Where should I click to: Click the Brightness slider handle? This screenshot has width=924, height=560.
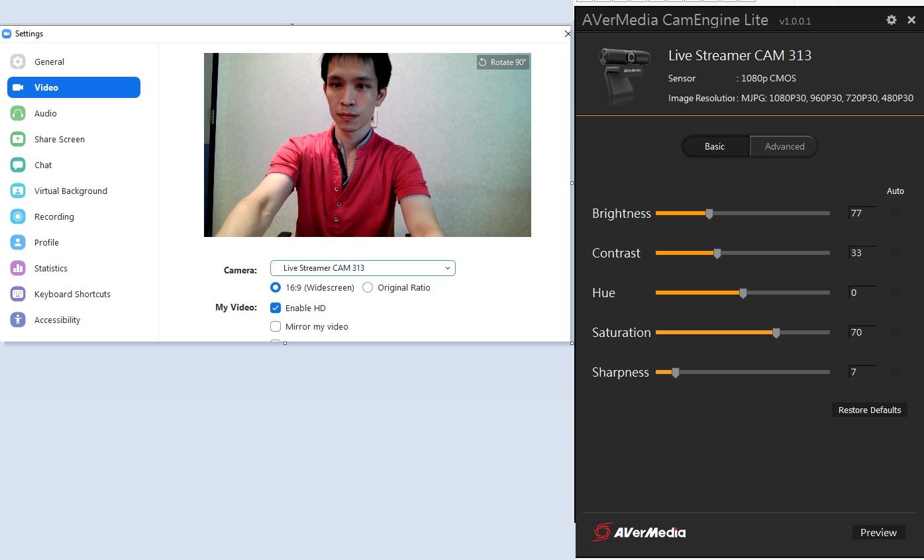click(x=709, y=214)
